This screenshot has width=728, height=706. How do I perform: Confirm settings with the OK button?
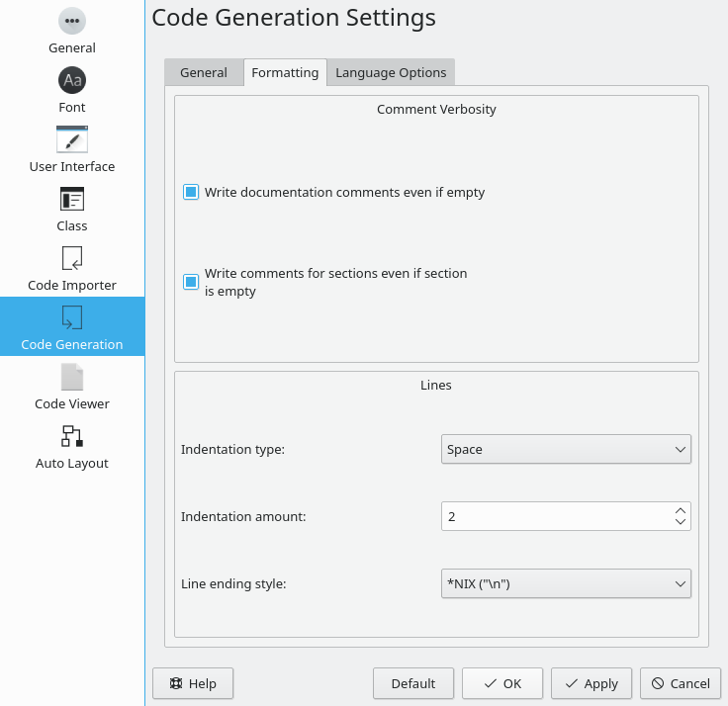(x=502, y=683)
